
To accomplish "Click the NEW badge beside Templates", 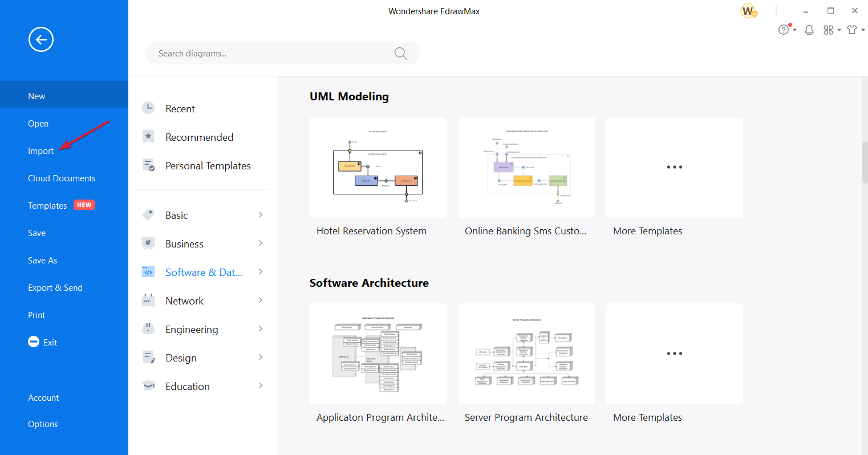I will point(84,205).
